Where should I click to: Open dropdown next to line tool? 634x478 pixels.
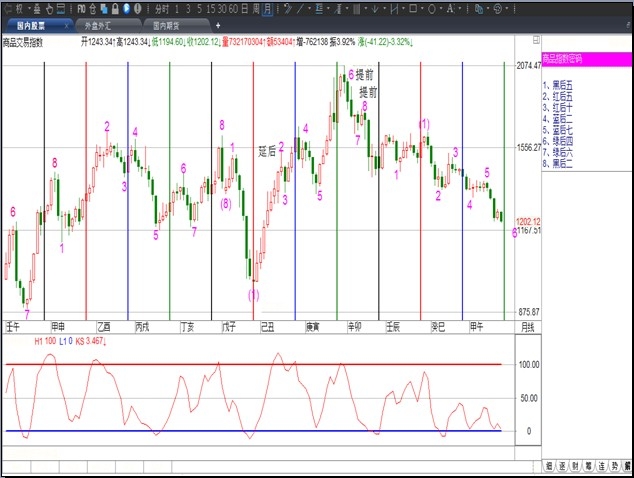[309, 8]
